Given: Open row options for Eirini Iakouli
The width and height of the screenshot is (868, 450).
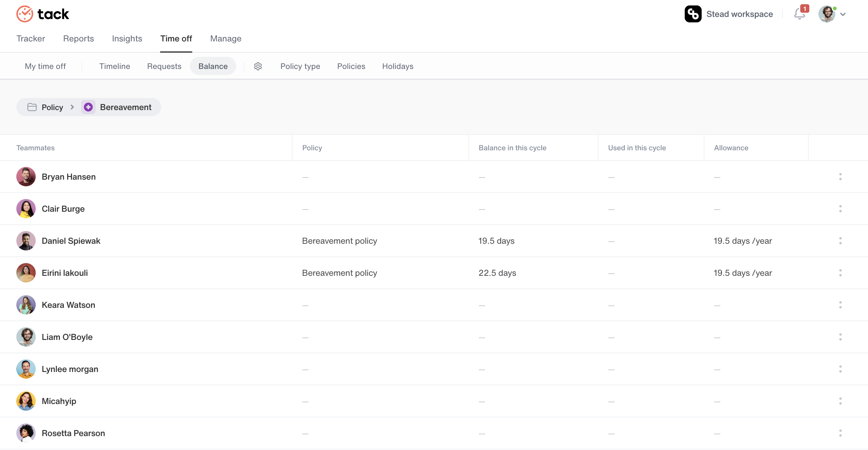Looking at the screenshot, I should [x=840, y=273].
